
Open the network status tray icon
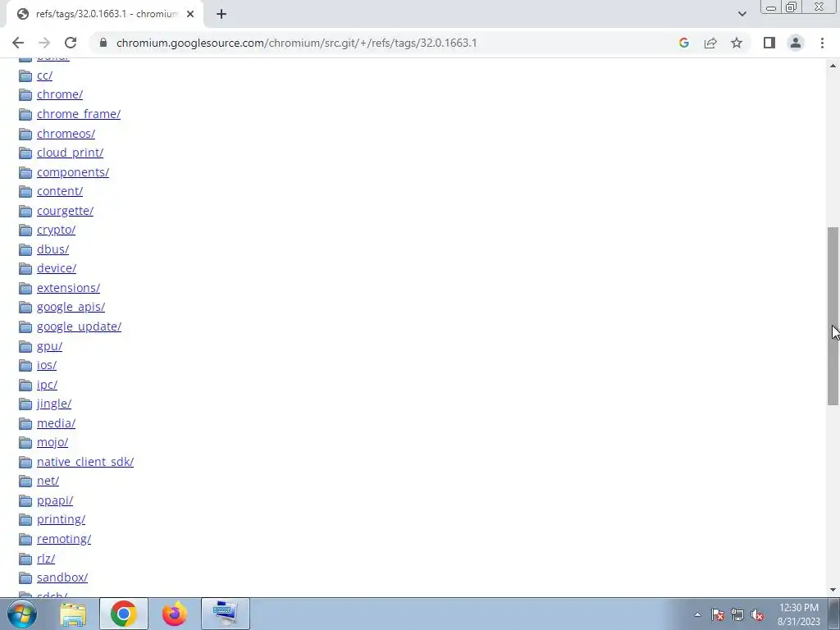pos(737,614)
